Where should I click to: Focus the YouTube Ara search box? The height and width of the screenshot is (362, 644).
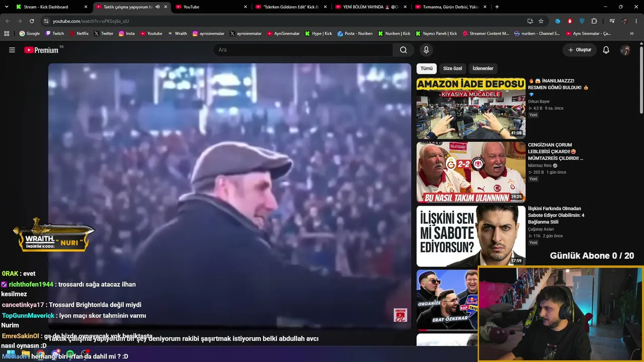[x=303, y=50]
